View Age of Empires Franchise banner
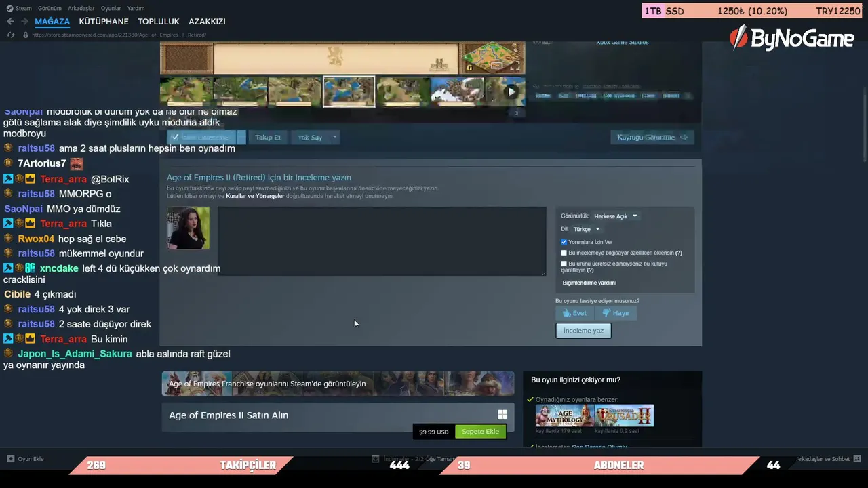Viewport: 868px width, 488px height. point(338,384)
